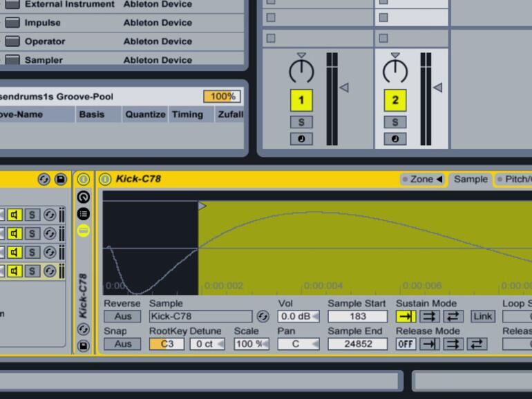532x399 pixels.
Task: Click the sample start marker flag
Action: pos(202,206)
